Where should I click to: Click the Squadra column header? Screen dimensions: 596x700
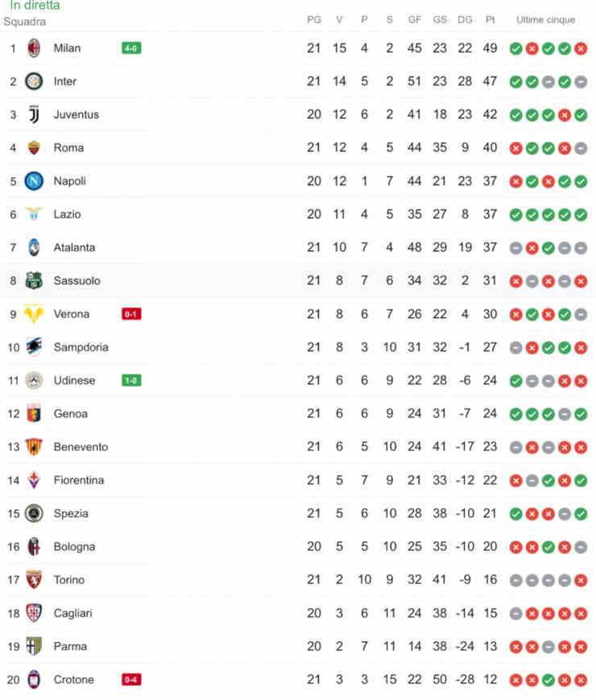25,19
